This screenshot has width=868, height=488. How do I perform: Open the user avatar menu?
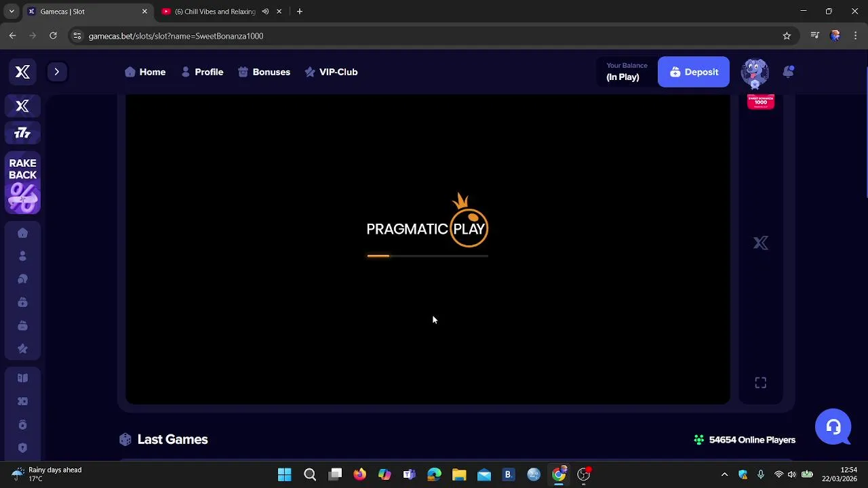[x=755, y=73]
